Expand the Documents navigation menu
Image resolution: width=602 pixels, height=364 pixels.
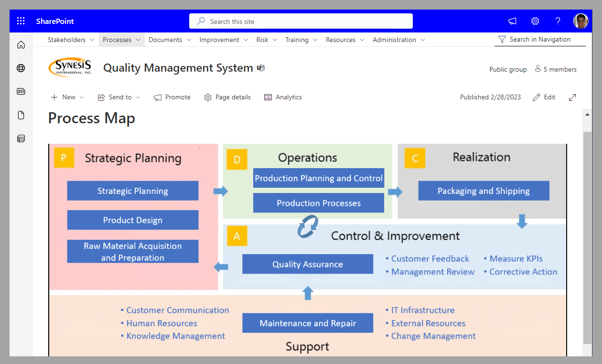click(x=170, y=40)
